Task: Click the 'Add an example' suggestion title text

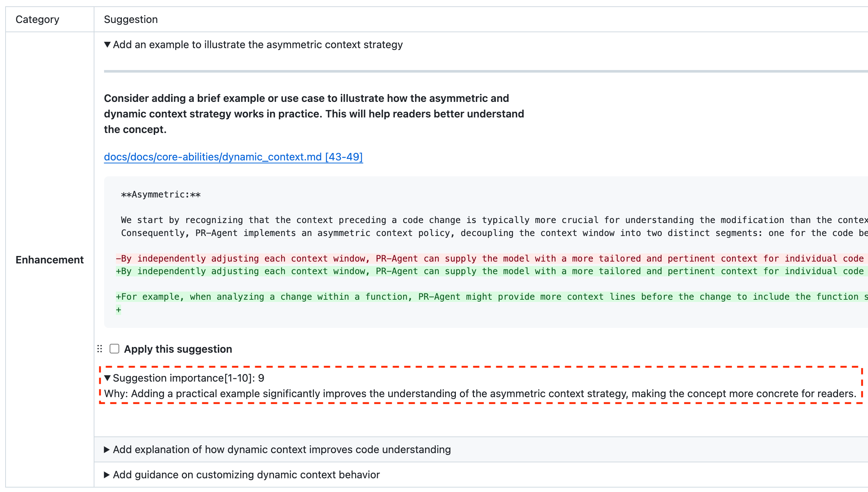Action: (258, 45)
